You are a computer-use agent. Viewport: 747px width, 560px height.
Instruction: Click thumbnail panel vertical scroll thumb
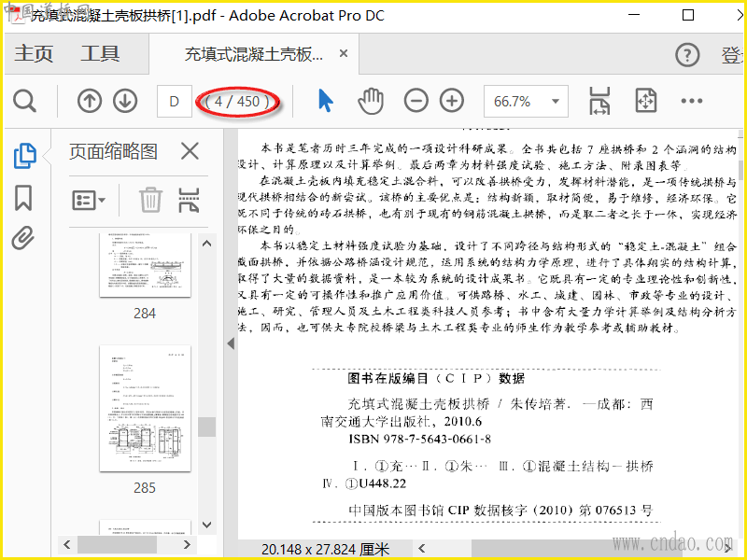(x=206, y=427)
